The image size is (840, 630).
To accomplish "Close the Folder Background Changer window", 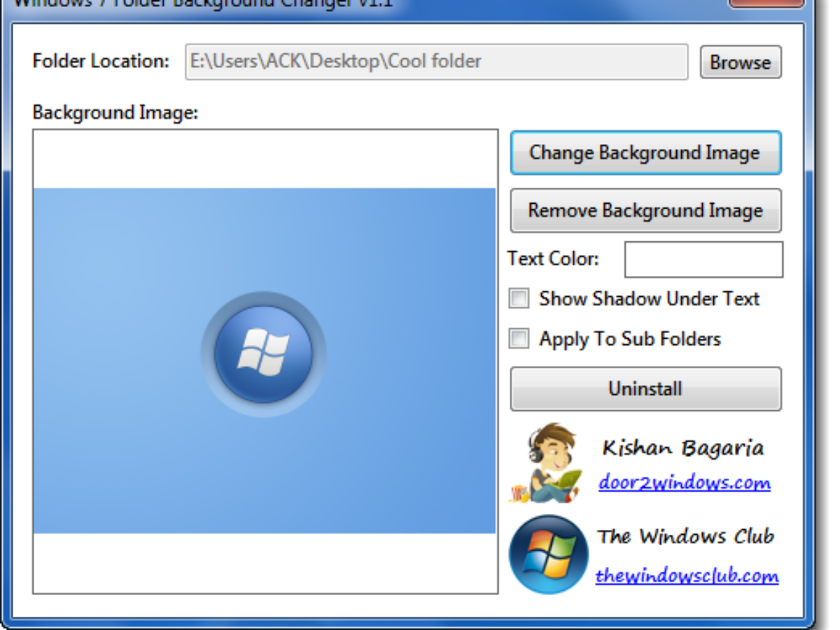I will (x=766, y=3).
